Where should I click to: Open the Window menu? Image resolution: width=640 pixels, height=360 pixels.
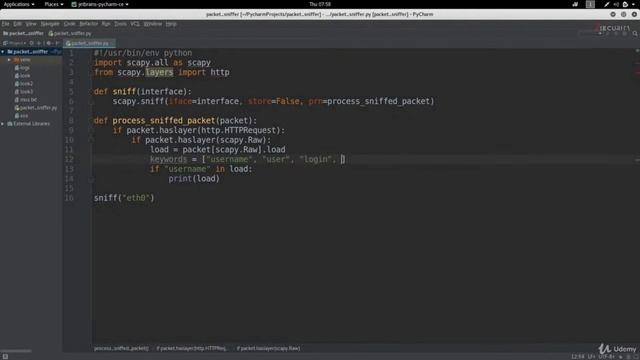point(152,24)
